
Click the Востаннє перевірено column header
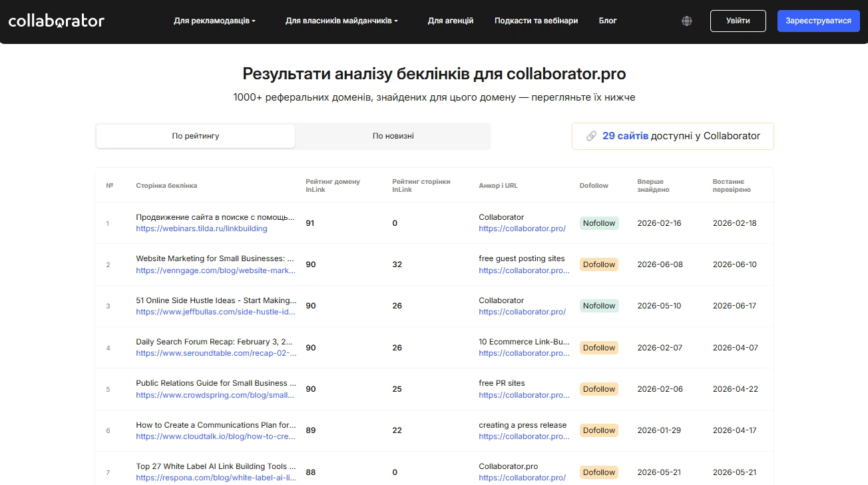pyautogui.click(x=732, y=185)
